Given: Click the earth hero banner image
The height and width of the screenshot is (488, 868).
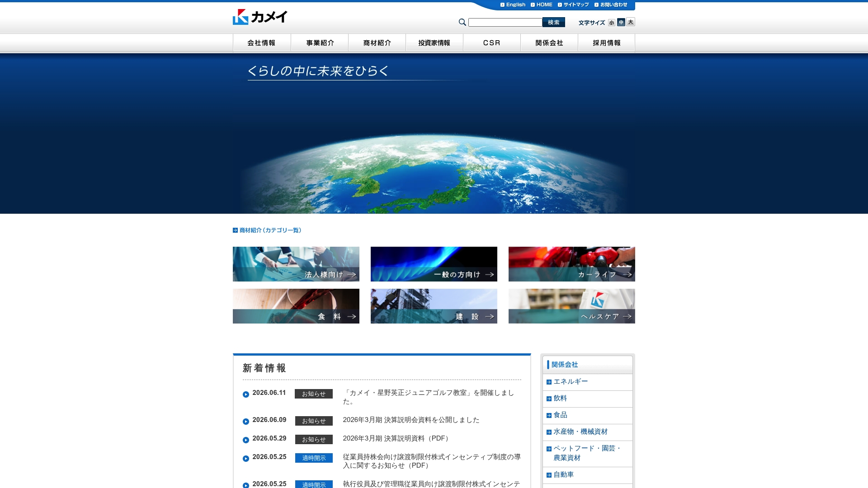Looking at the screenshot, I should click(x=434, y=134).
